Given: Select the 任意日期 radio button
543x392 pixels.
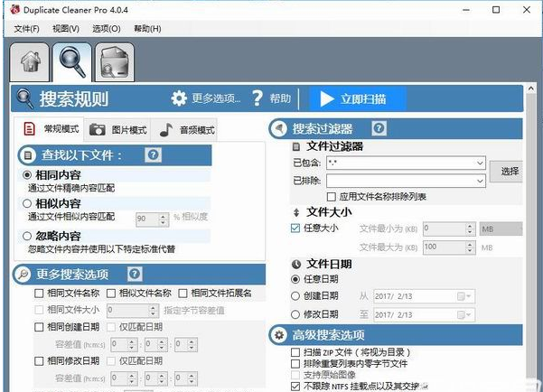Looking at the screenshot, I should (295, 279).
